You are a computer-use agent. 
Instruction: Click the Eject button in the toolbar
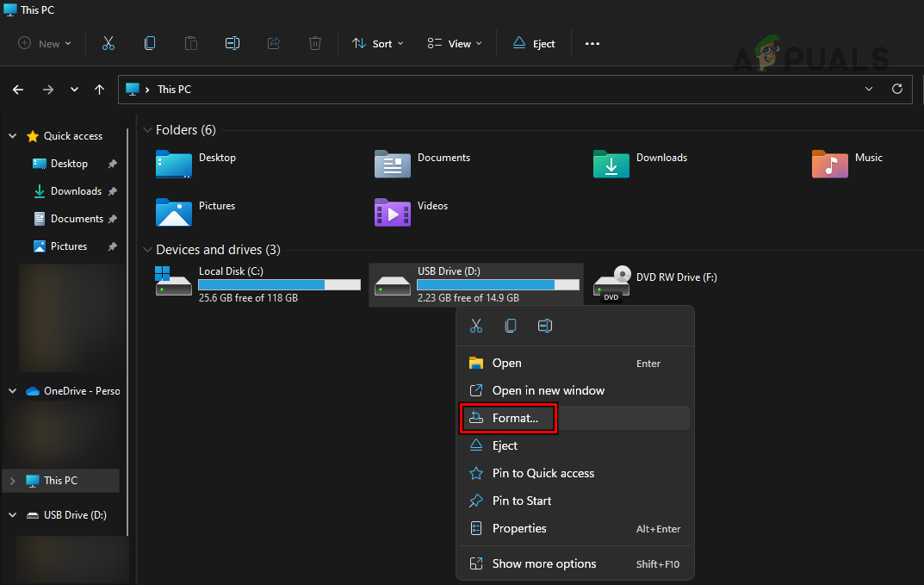(x=533, y=42)
